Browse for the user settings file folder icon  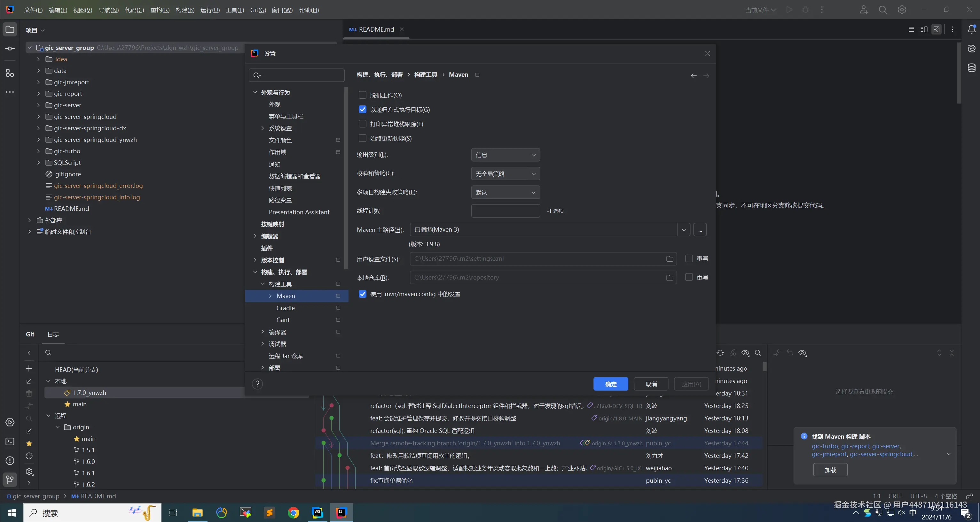[x=670, y=259]
